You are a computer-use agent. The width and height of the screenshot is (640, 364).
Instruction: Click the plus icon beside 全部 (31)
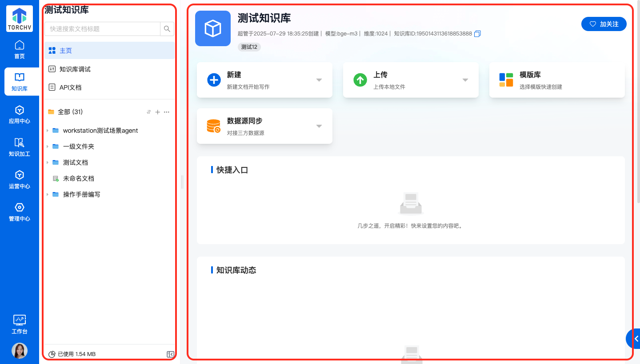coord(157,112)
